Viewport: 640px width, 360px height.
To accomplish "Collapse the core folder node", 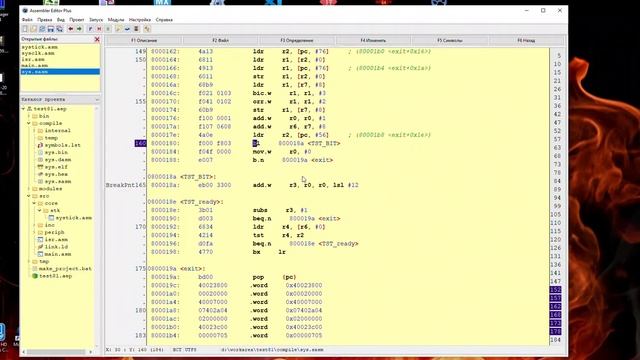I will point(34,203).
